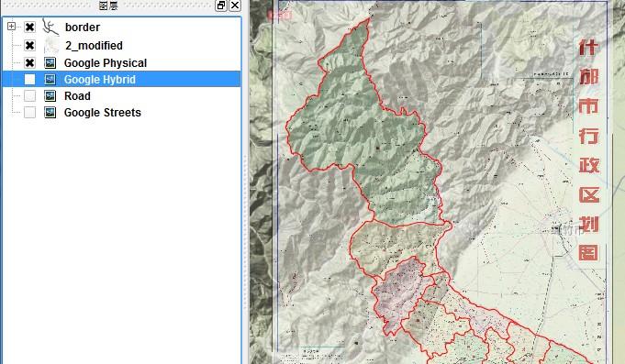Hide the 2_modified layer

(29, 46)
